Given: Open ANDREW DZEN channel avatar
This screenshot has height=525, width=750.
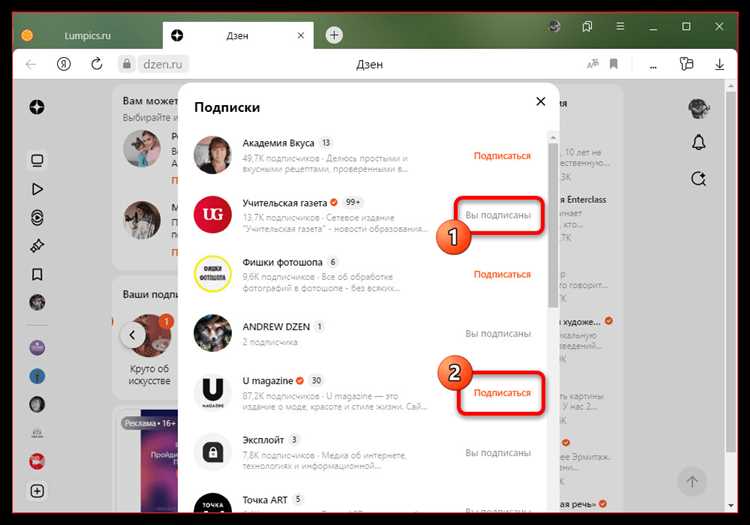Looking at the screenshot, I should [x=212, y=333].
